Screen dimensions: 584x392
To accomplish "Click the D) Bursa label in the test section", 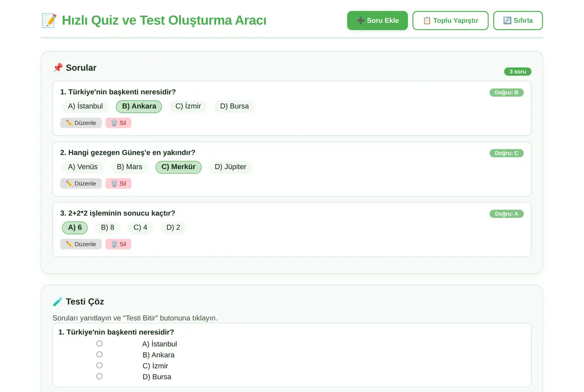I will pyautogui.click(x=157, y=377).
